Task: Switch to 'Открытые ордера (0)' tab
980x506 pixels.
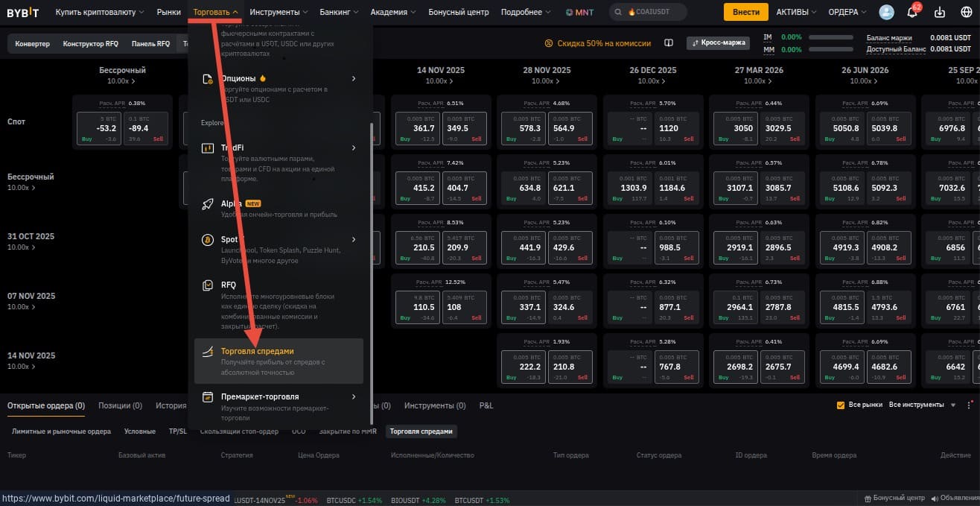Action: [46, 405]
